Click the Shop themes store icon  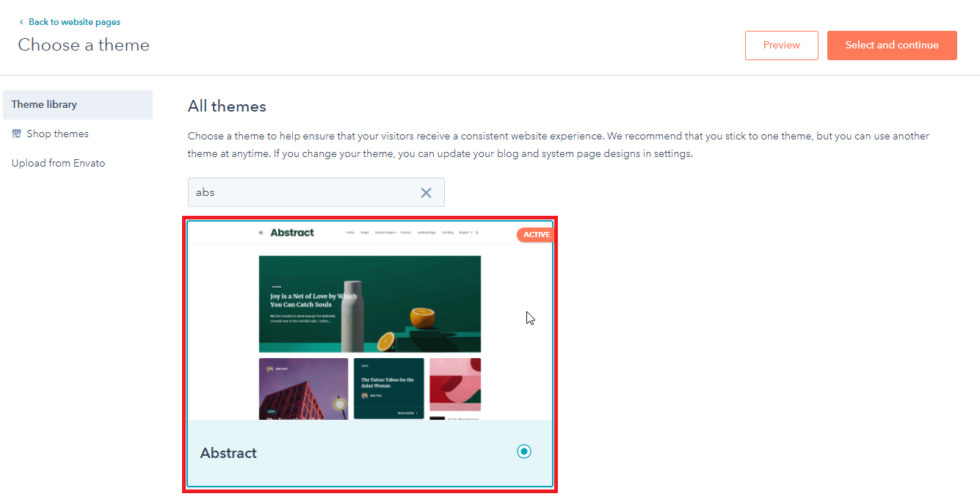pos(17,134)
